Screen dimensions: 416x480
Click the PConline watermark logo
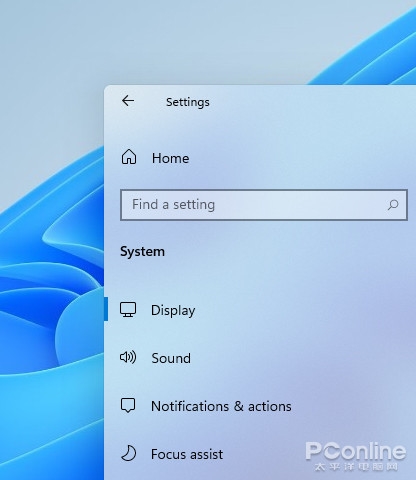point(356,451)
